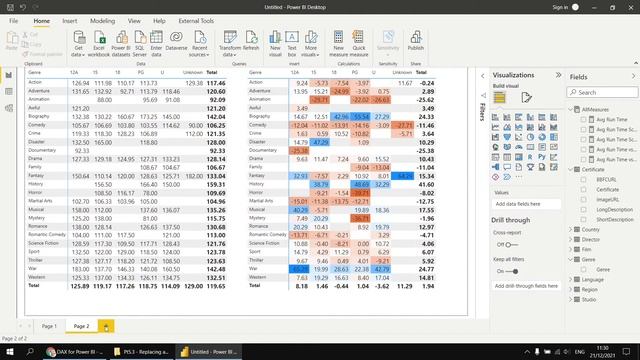This screenshot has height=360, width=640.
Task: Switch to the Insert ribbon tab
Action: (70, 21)
